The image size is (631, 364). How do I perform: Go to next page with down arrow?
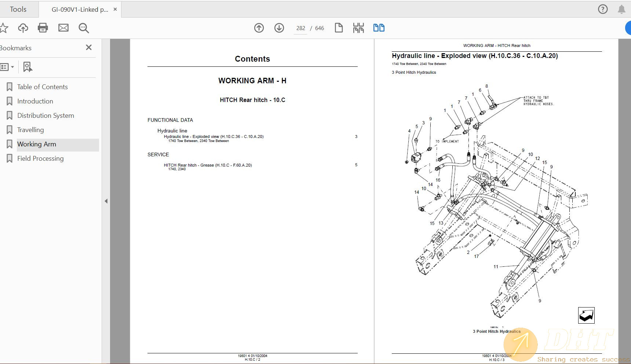[x=279, y=28]
